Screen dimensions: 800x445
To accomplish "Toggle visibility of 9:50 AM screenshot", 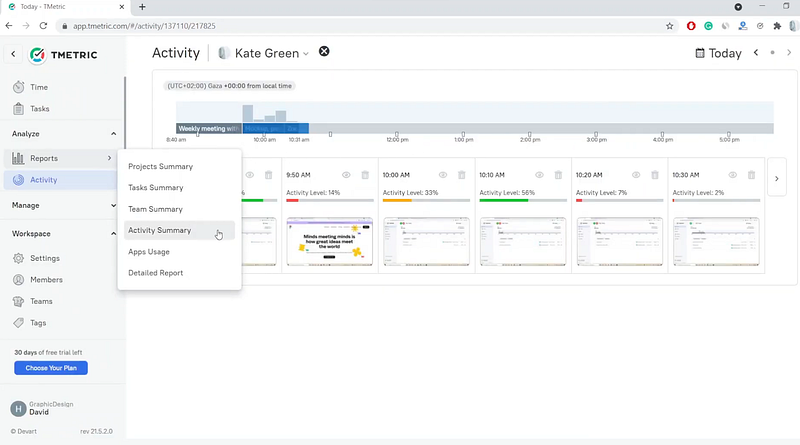I will coord(346,175).
